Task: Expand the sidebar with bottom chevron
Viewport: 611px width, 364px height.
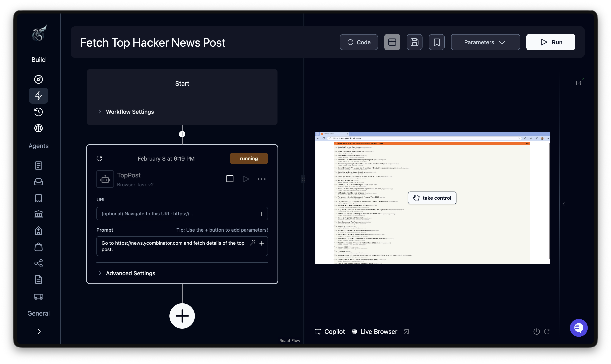Action: click(39, 331)
